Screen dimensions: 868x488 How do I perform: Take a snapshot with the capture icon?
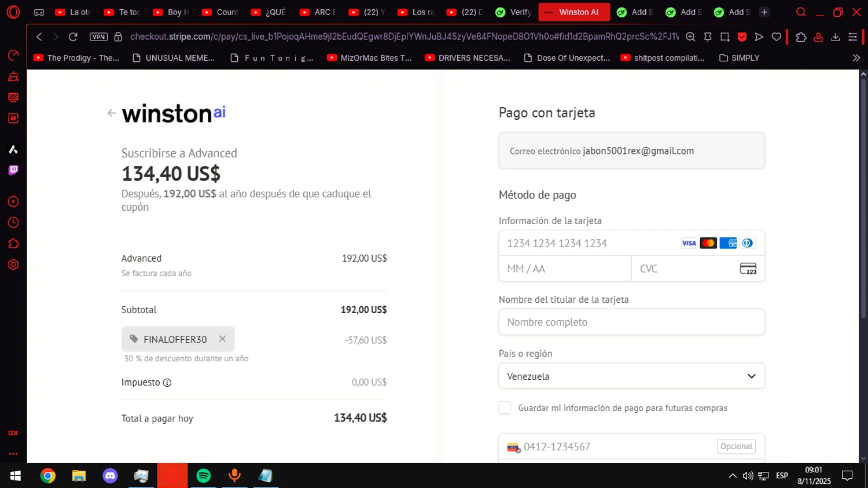pos(724,36)
